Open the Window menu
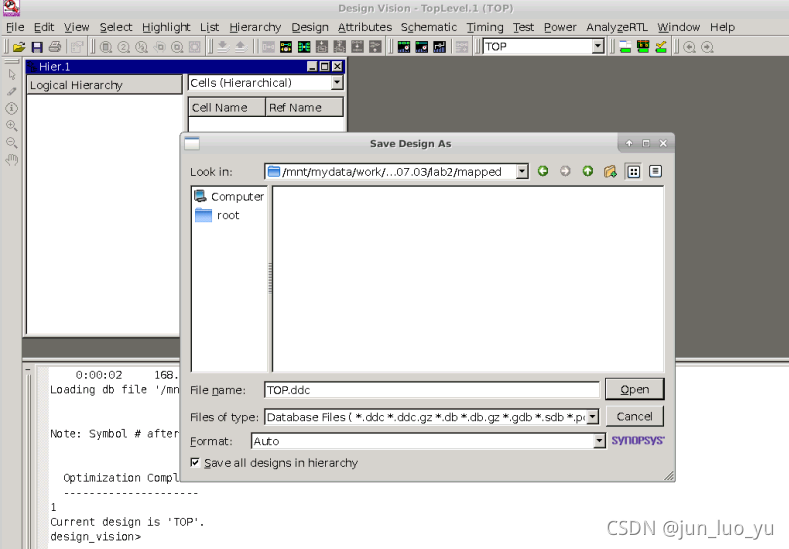The height and width of the screenshot is (549, 789). pyautogui.click(x=679, y=27)
